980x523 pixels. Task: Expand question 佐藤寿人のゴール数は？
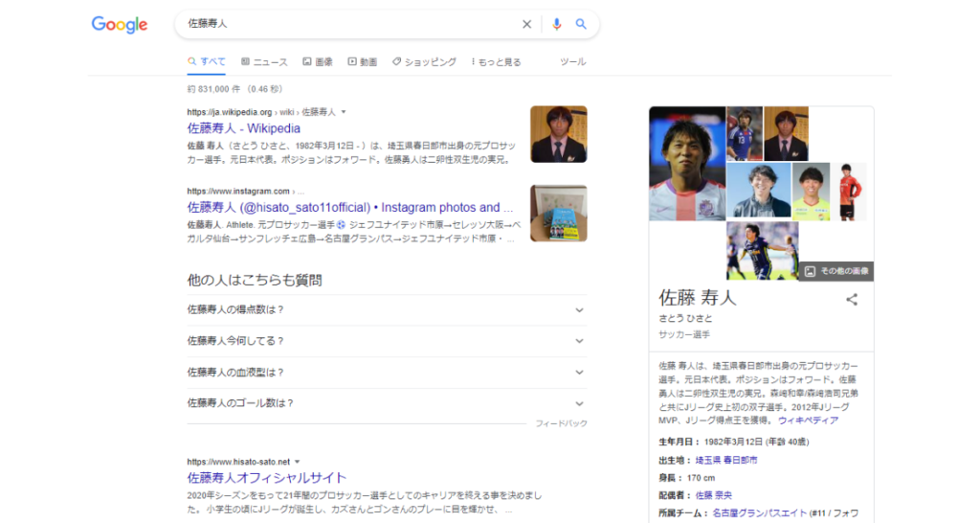pos(387,403)
